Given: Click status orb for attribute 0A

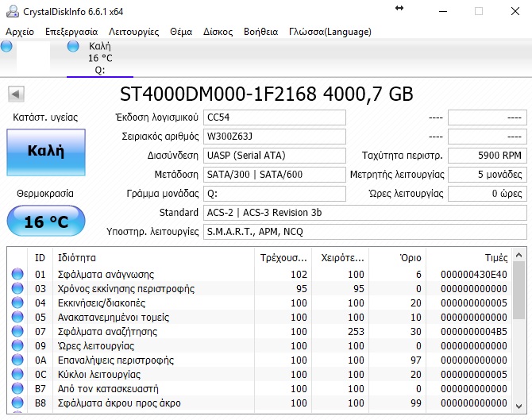Looking at the screenshot, I should click(17, 360).
